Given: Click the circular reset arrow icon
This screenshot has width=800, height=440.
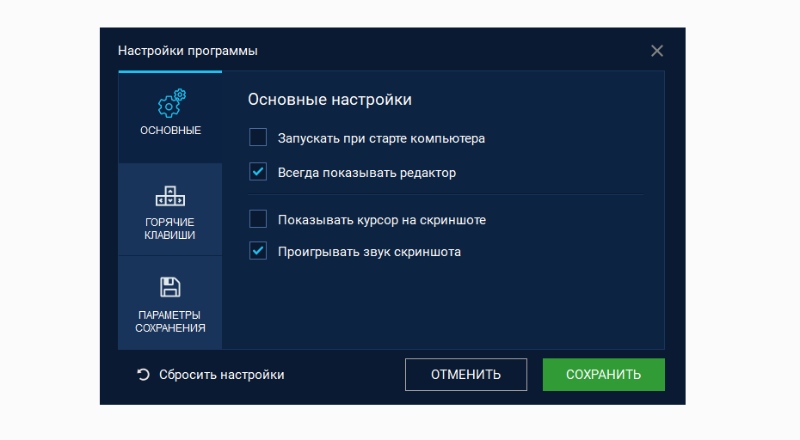Looking at the screenshot, I should pos(143,375).
